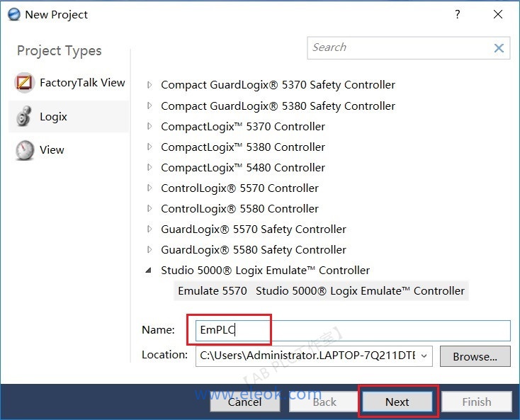Viewport: 520px width, 420px height.
Task: Choose the Logix project type icon
Action: click(x=25, y=116)
